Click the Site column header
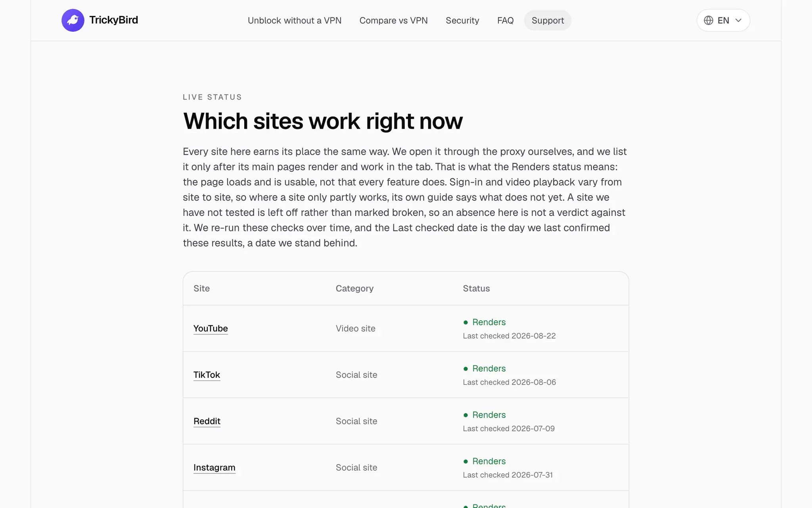Viewport: 812px width, 508px height. 201,289
